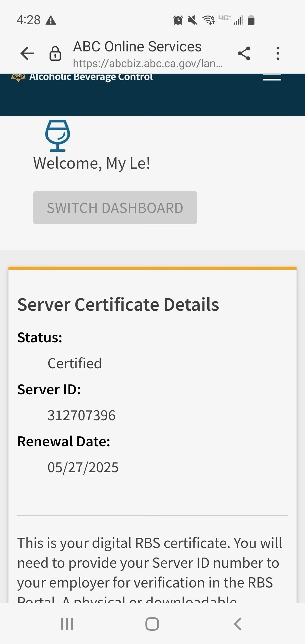This screenshot has width=305, height=644.
Task: Tap the ABC Online Services page title
Action: (137, 47)
